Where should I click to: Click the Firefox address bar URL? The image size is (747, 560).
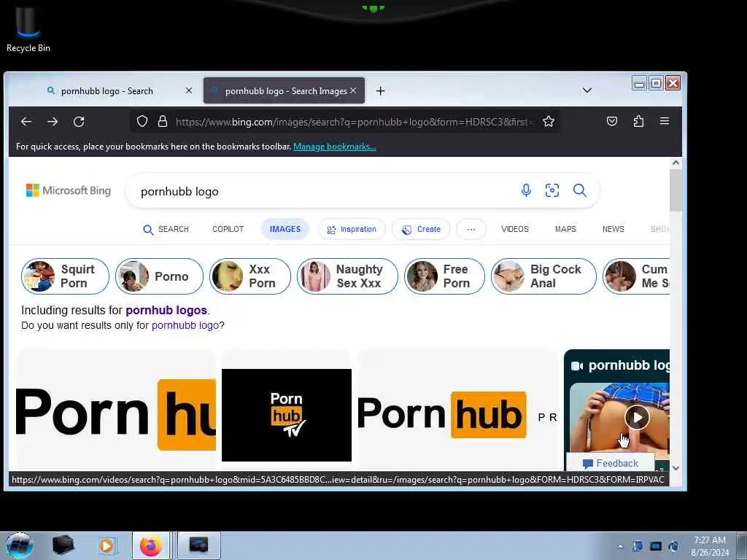355,122
